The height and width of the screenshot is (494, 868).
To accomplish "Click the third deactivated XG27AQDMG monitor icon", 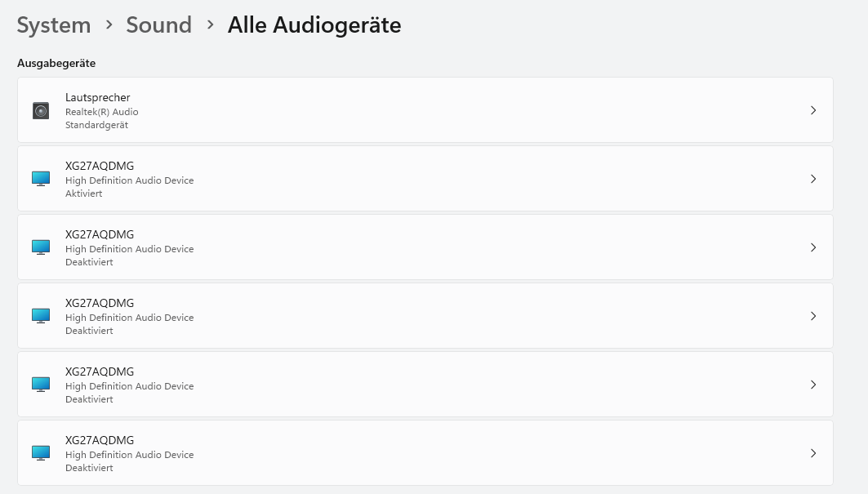I will click(41, 385).
